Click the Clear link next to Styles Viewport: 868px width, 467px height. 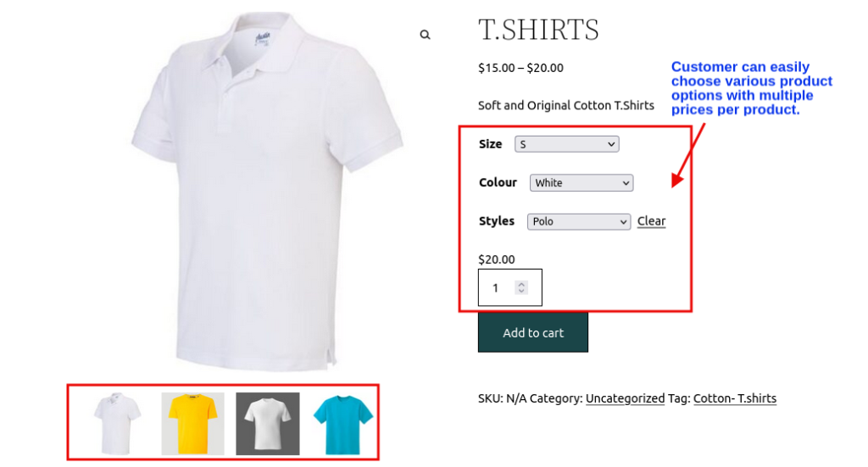651,221
